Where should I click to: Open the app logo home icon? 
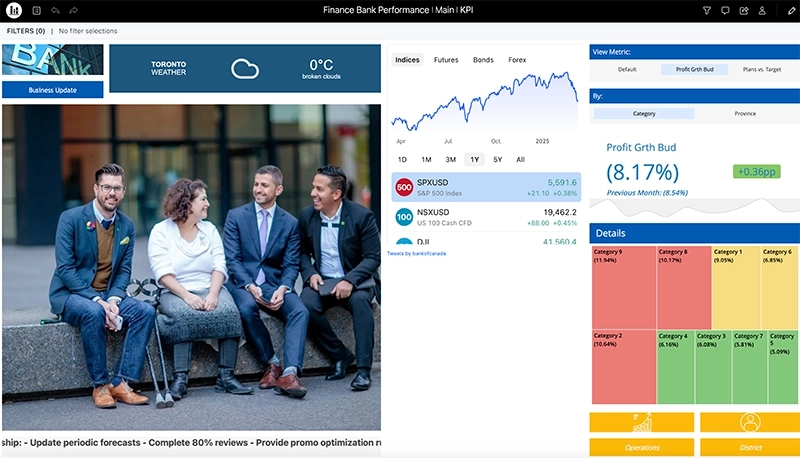point(14,10)
